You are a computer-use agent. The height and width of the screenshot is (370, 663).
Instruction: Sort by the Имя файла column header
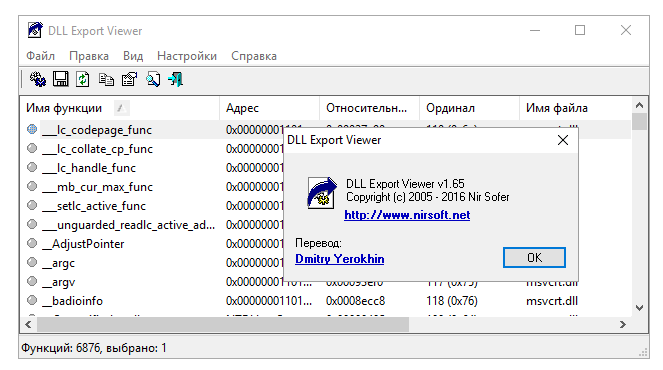575,108
